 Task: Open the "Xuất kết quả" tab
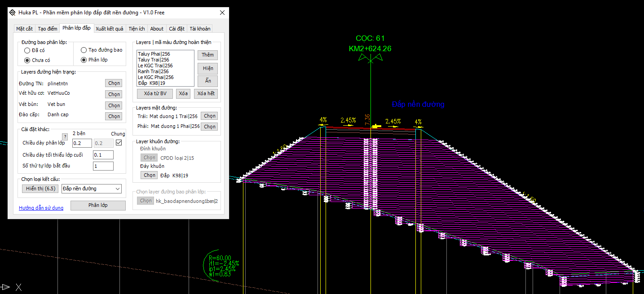(110, 29)
